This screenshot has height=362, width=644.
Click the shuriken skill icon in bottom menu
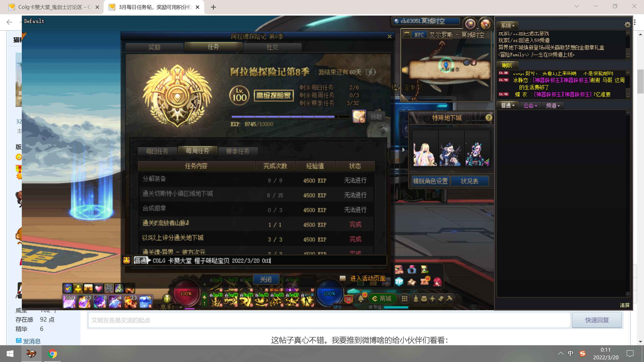point(432,299)
